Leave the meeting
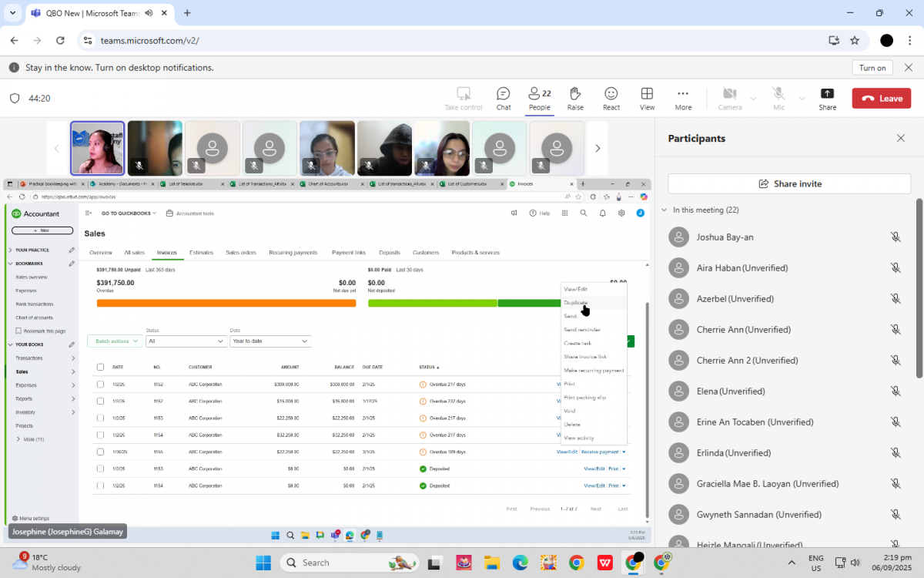This screenshot has width=924, height=578. click(881, 99)
